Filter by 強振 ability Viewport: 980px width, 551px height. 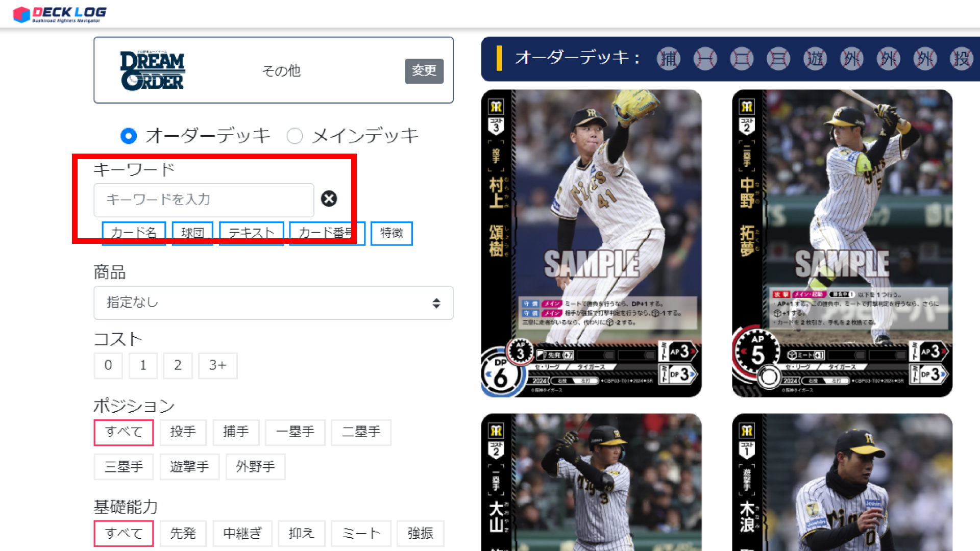420,534
